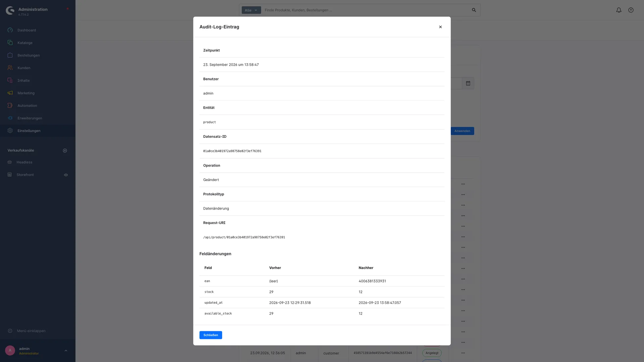Open Kataloge in the sidebar
The height and width of the screenshot is (362, 644).
[25, 43]
